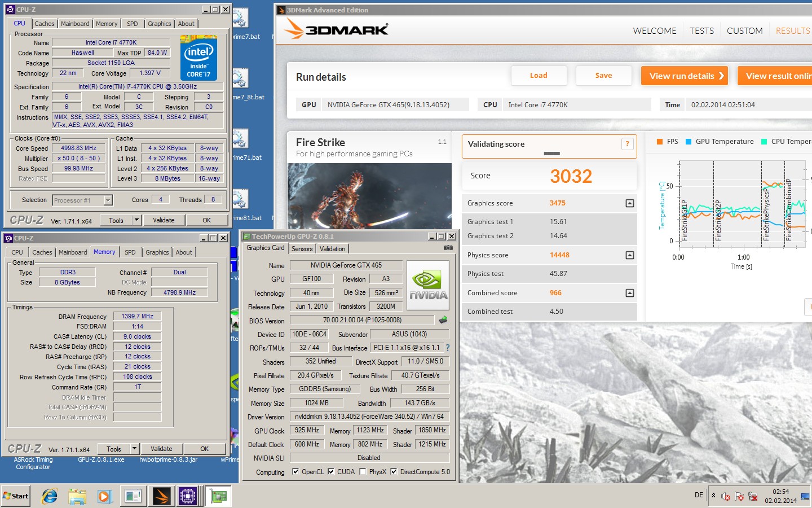The height and width of the screenshot is (508, 812).
Task: Open Graphics tab in lower CPU-Z window
Action: (x=157, y=252)
